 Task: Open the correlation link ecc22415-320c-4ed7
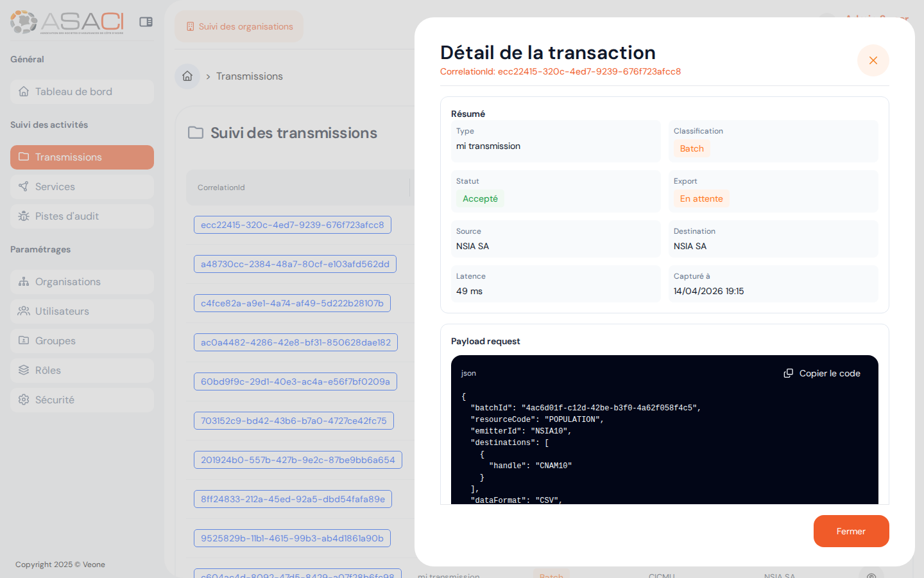tap(292, 225)
